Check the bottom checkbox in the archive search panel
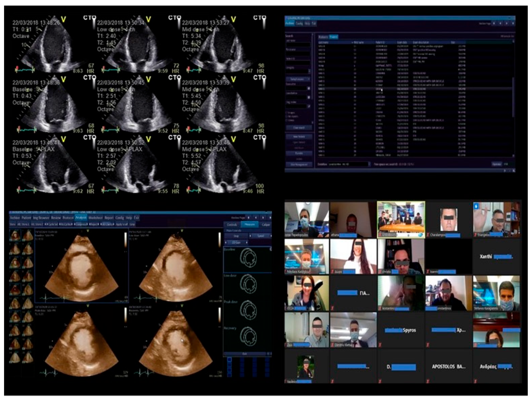Image resolution: width=532 pixels, height=402 pixels. (x=286, y=120)
